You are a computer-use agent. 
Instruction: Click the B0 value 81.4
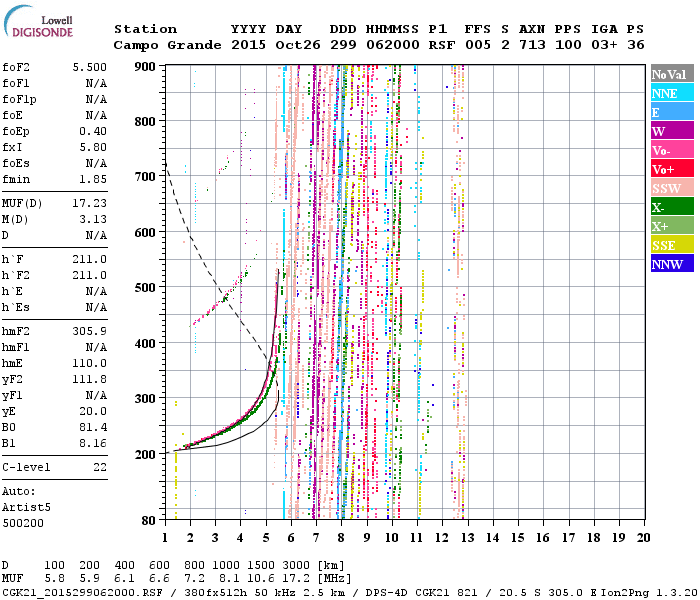pos(93,427)
